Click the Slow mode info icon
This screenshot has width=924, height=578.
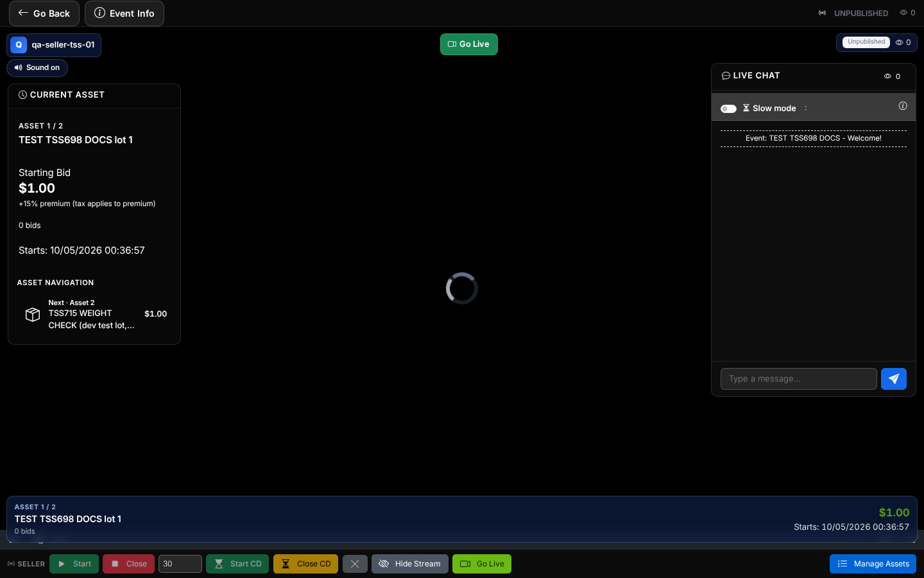(903, 106)
